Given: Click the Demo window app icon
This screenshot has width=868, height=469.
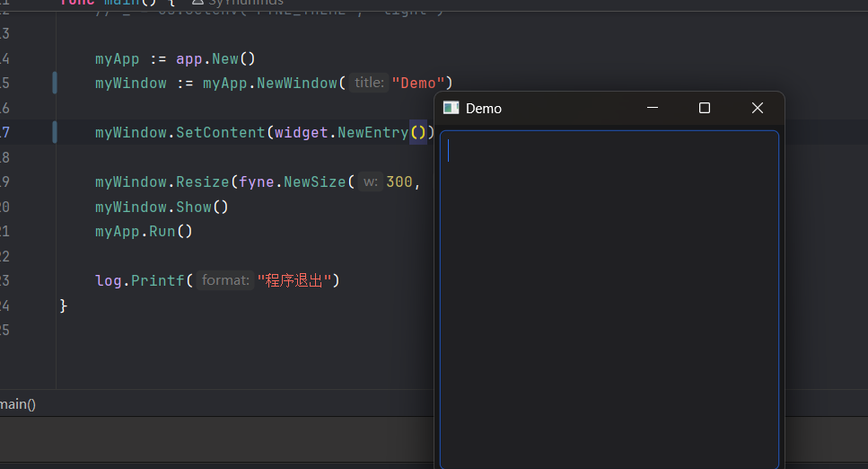Looking at the screenshot, I should pos(452,108).
